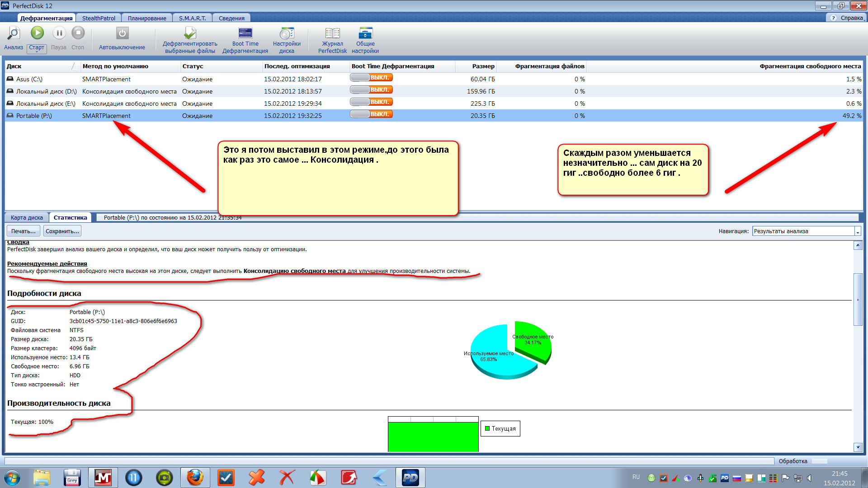Screen dimensions: 868x488
Task: Open Общие настройки icon
Action: click(365, 33)
